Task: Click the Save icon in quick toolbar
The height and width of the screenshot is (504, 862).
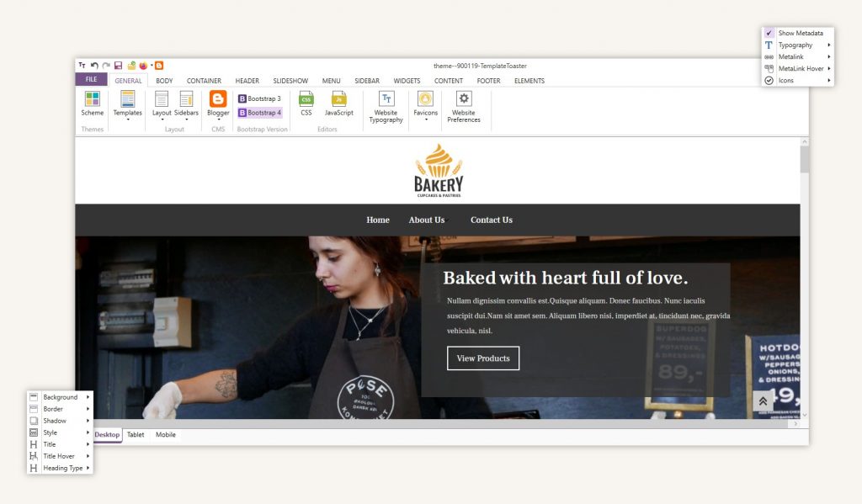Action: click(119, 66)
